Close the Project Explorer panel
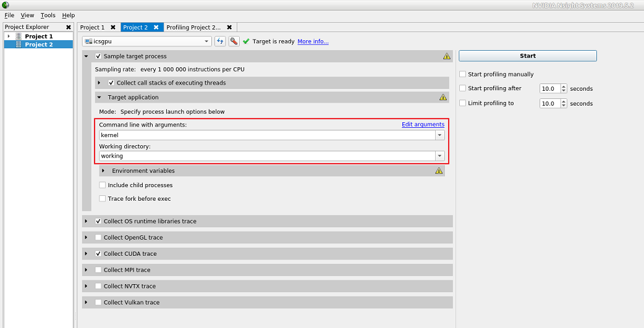644x328 pixels. (69, 27)
